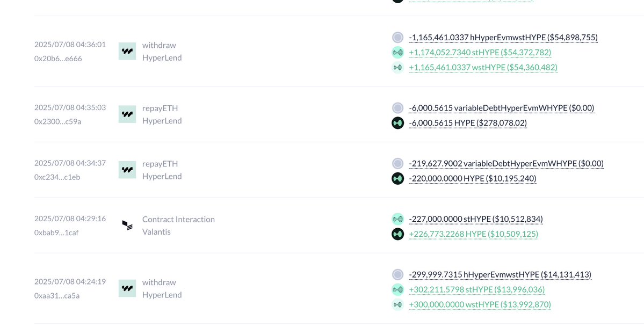Click HYPE icon beside +226,773.2268 HYPE

coord(397,234)
